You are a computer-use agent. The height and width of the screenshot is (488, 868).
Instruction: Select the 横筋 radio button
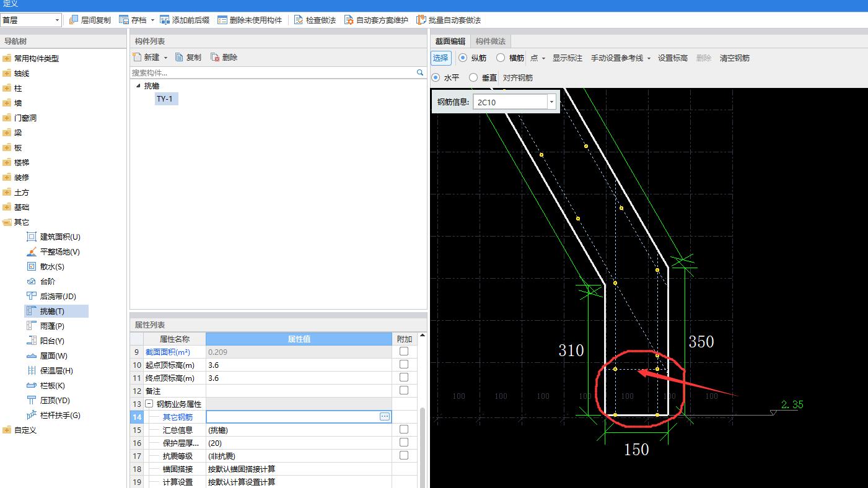tap(501, 58)
